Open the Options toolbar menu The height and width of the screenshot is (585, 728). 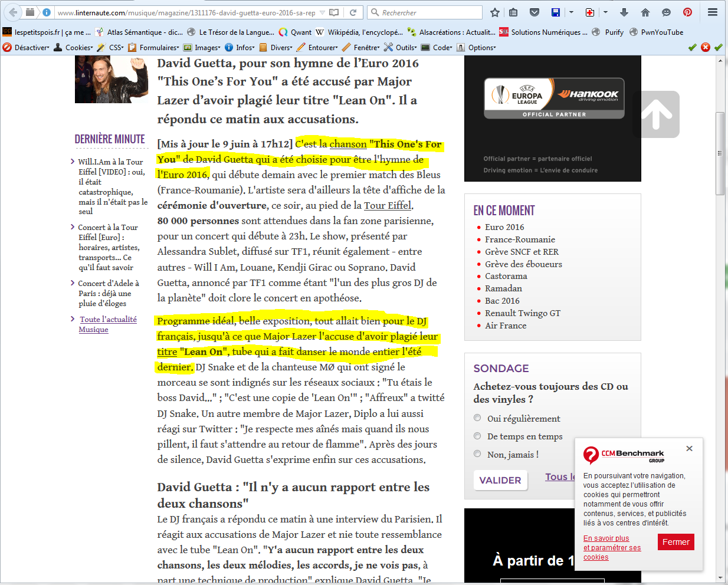476,47
